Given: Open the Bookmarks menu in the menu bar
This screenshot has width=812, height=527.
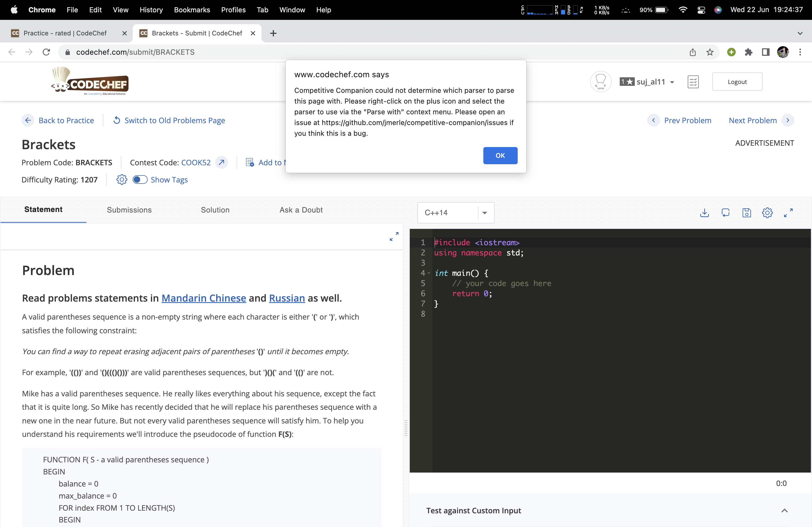Looking at the screenshot, I should (192, 10).
